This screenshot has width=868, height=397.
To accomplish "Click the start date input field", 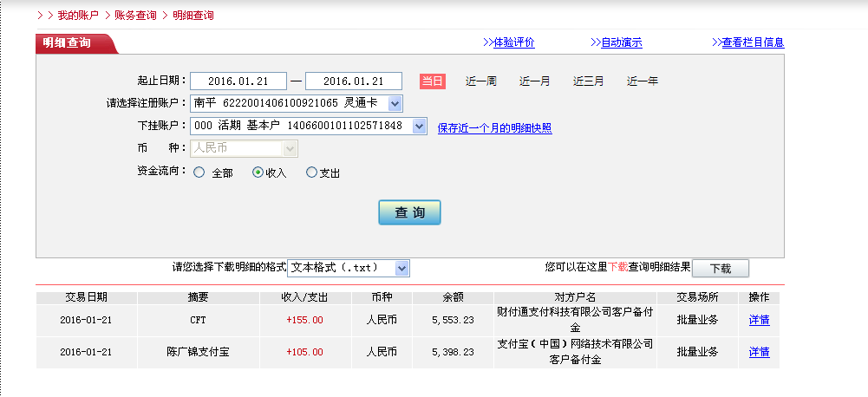I will [x=238, y=81].
